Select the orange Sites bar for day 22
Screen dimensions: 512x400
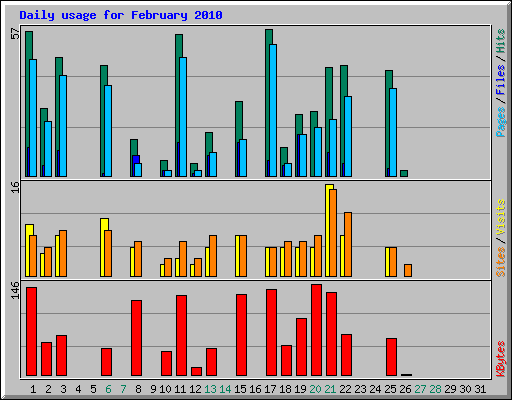[x=348, y=244]
